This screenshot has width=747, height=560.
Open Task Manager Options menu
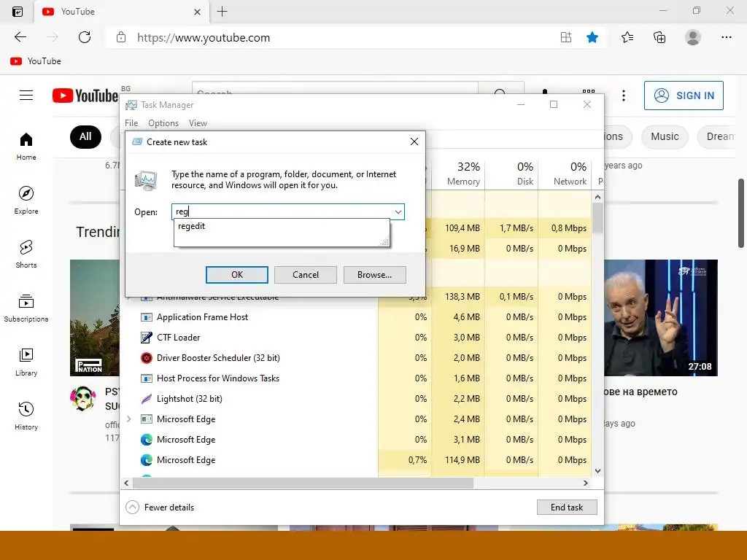coord(163,123)
